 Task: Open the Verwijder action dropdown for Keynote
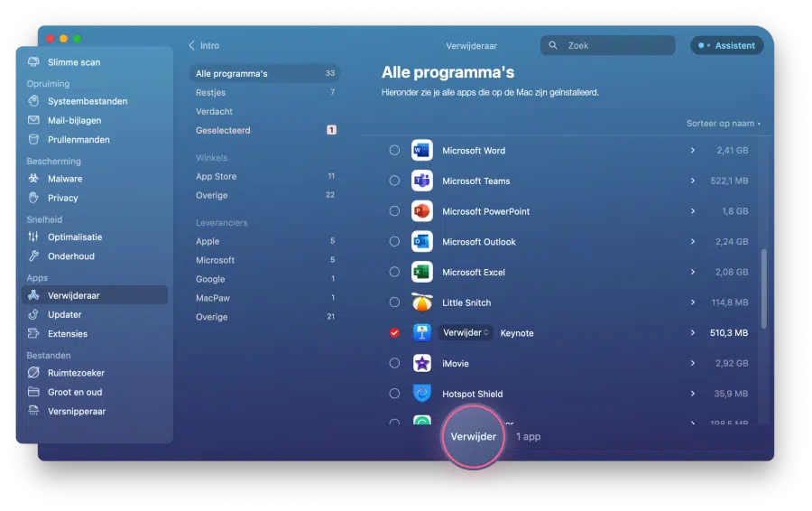click(466, 333)
